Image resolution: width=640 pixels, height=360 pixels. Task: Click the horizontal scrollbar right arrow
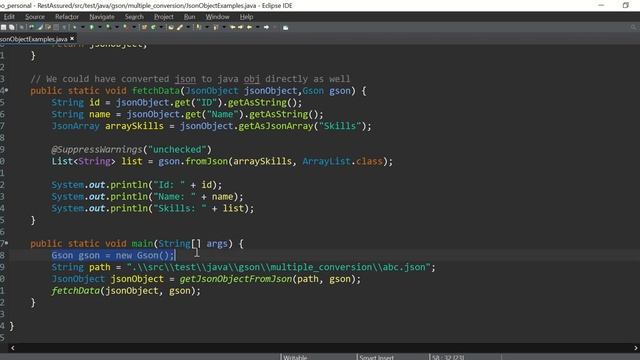click(636, 348)
